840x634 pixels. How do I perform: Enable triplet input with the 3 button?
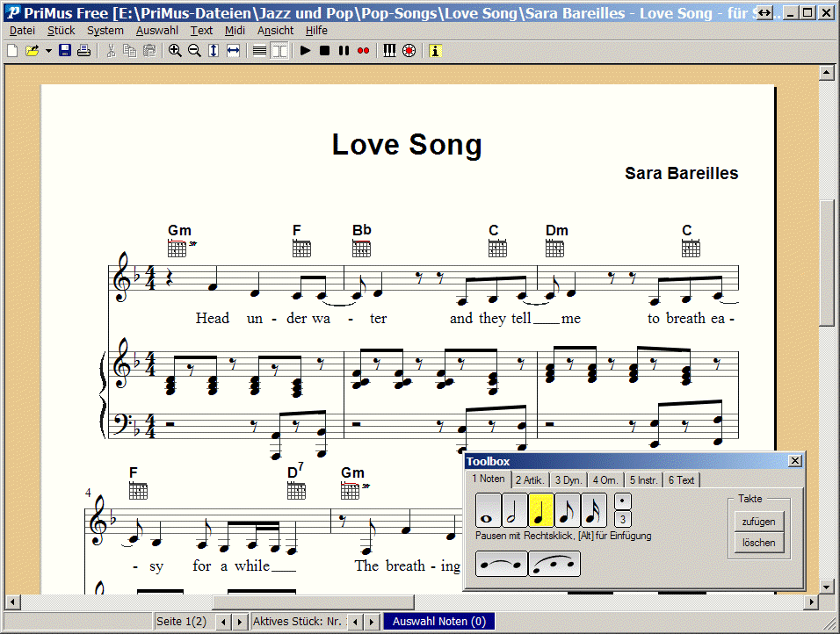tap(621, 518)
